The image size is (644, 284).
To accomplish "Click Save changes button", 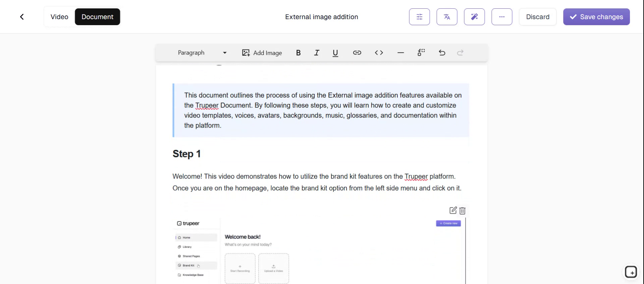I will click(596, 17).
